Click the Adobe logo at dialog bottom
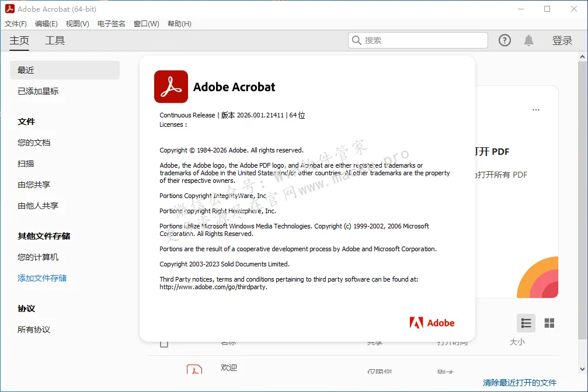588x392 pixels. (432, 323)
